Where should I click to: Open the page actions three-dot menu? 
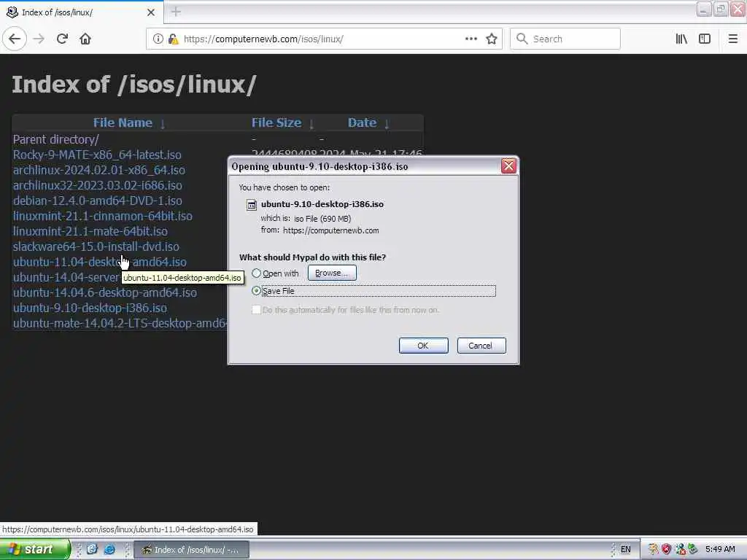tap(471, 39)
